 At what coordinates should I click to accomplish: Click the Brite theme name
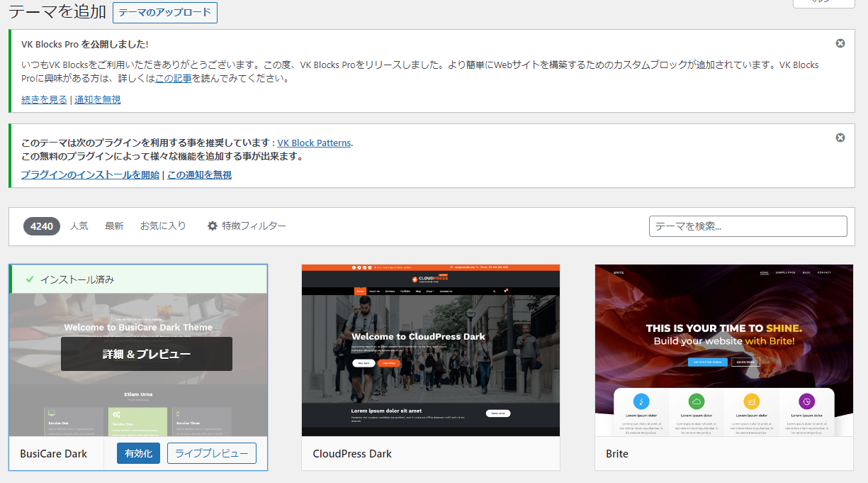click(617, 453)
